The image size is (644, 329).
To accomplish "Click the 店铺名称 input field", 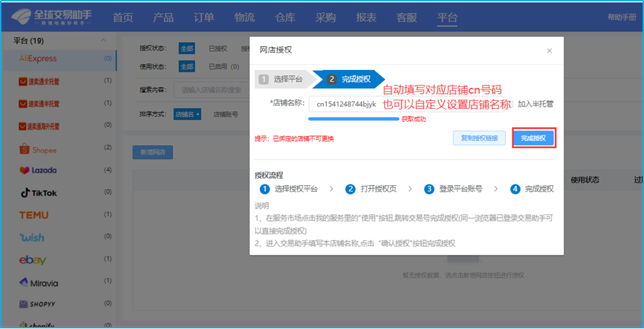I will (x=406, y=104).
